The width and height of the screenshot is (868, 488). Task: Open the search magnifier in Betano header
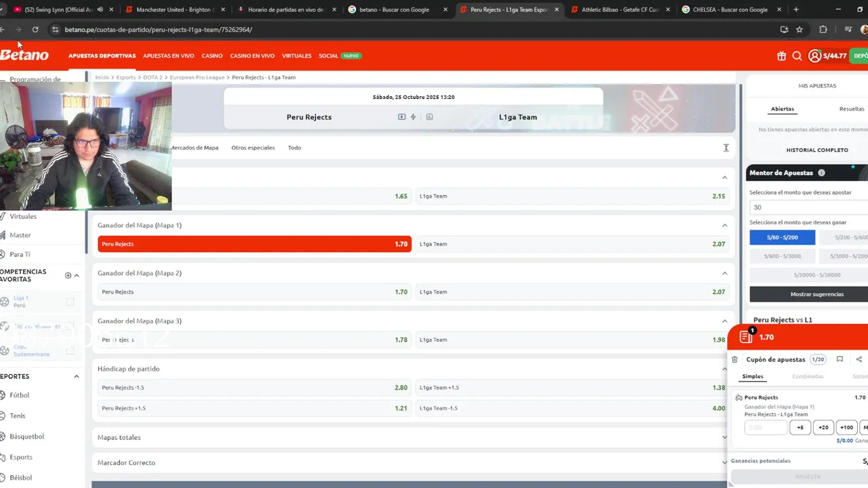click(x=797, y=56)
